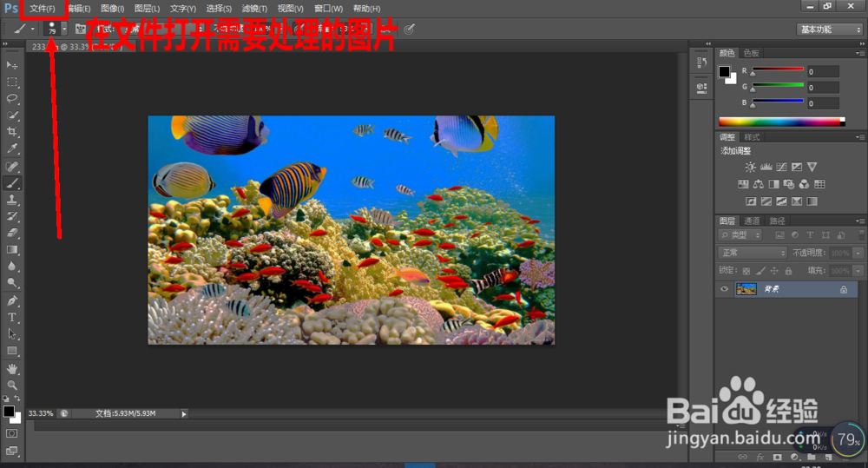Screen dimensions: 868x468
Task: Swap foreground and background colors
Action: coord(17,399)
